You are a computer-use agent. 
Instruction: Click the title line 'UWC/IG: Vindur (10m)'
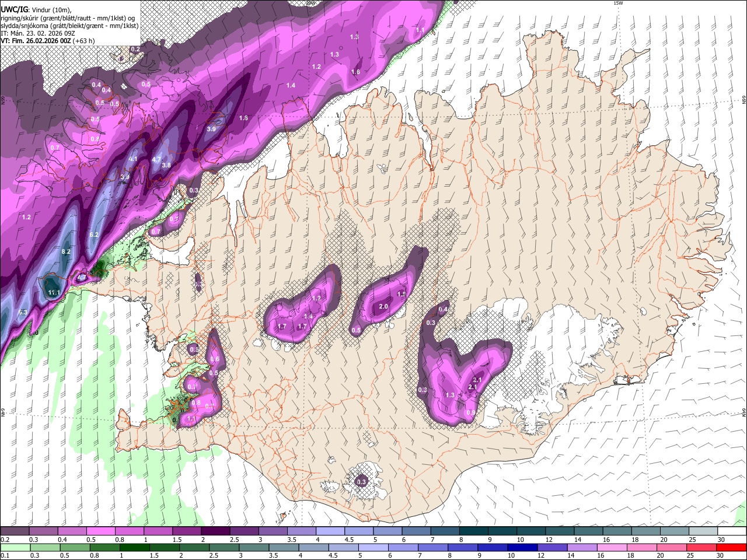pos(36,9)
